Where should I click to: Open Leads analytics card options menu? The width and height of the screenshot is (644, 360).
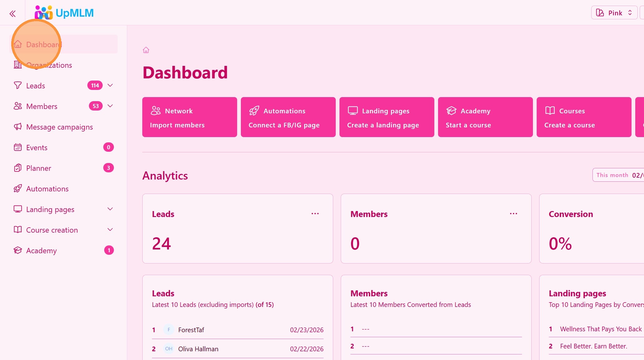pyautogui.click(x=315, y=214)
